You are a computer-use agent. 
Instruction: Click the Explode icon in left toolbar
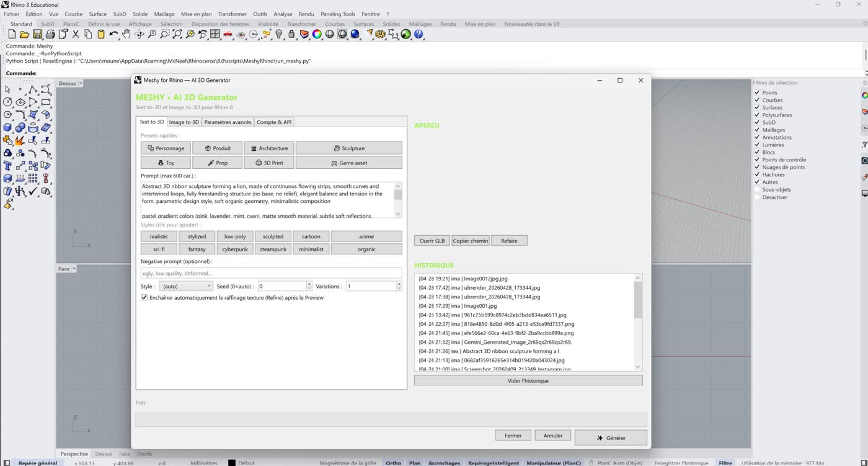20,141
